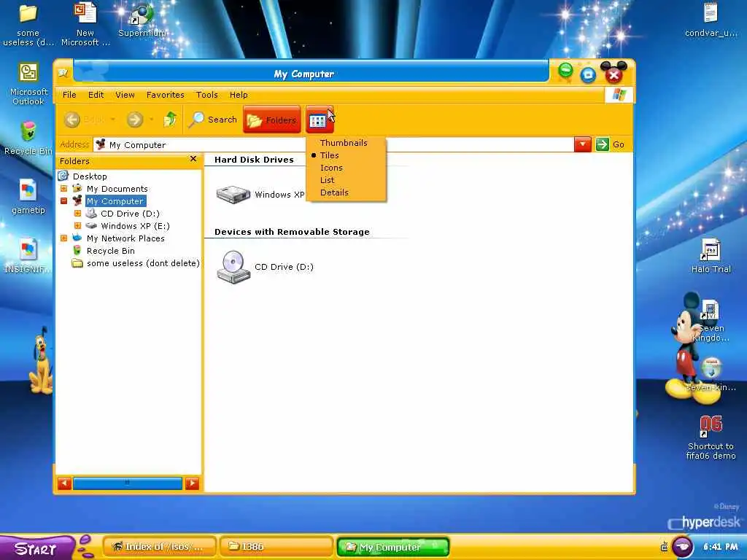Select My Documents tree item
Screen dimensions: 747x560
click(117, 189)
